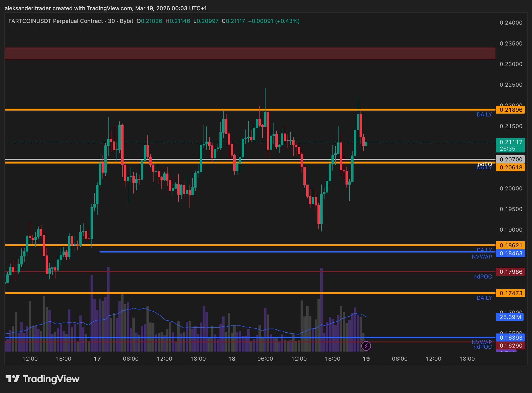Select the red supply zone rectangle

(x=249, y=53)
